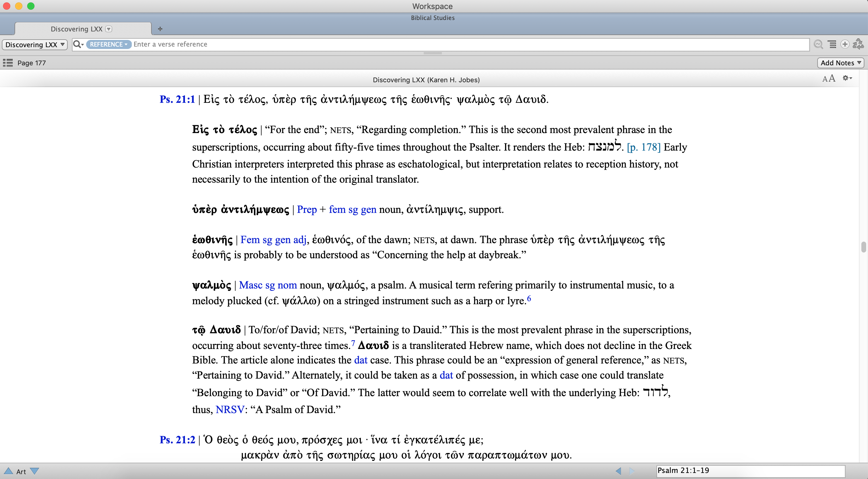Expand the REFERENCE search type dropdown
868x479 pixels.
pyautogui.click(x=108, y=44)
